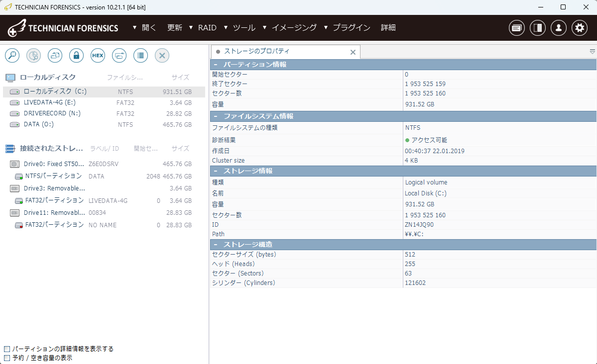Click the storage refresh toolbar icon
597x364 pixels.
(119, 56)
